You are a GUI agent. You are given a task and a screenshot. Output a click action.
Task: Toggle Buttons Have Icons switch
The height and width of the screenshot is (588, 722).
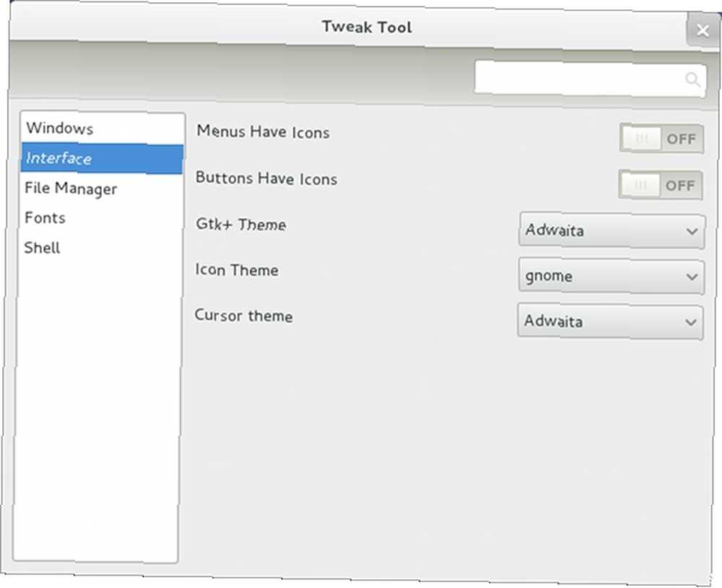[661, 185]
